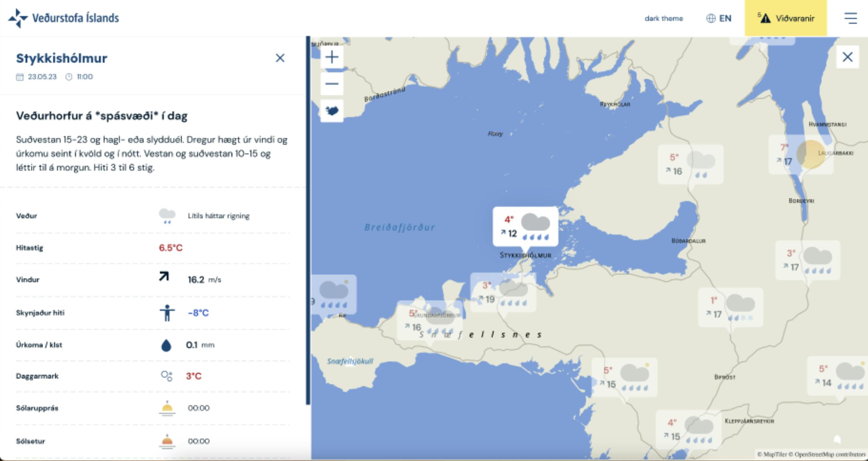Click the Borðeyri map label

click(801, 201)
